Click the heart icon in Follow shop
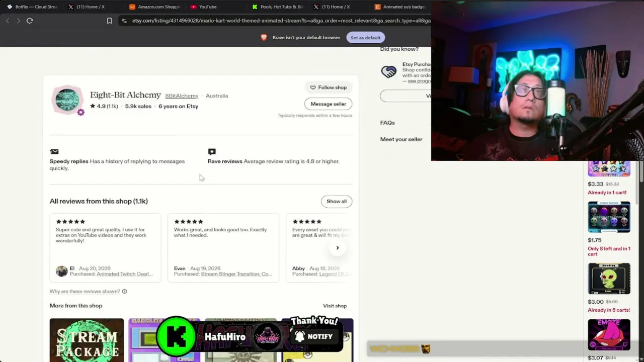 point(313,87)
